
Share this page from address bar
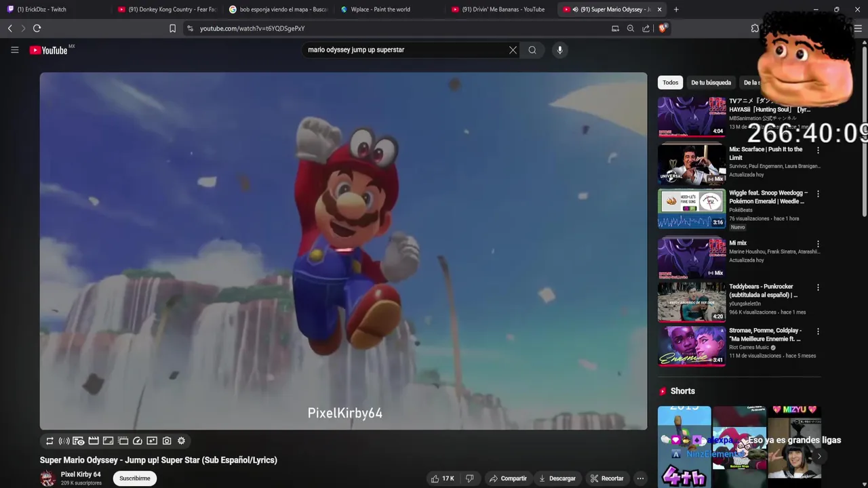click(x=646, y=28)
